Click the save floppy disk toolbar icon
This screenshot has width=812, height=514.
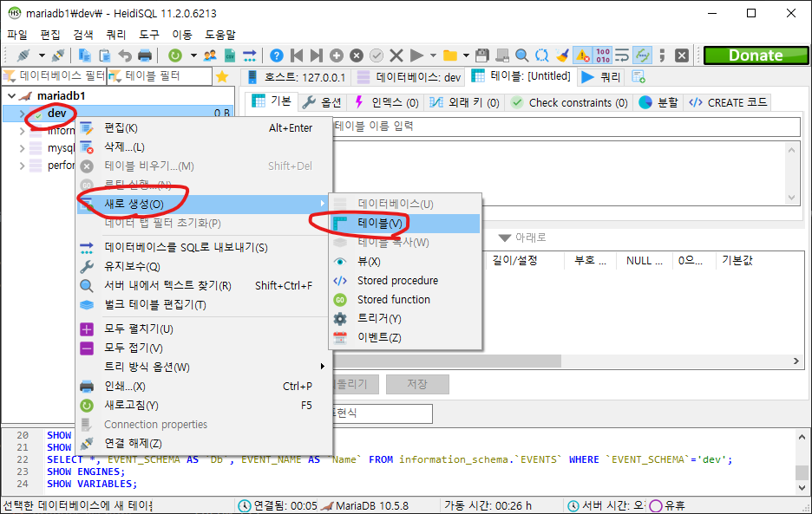(x=482, y=55)
